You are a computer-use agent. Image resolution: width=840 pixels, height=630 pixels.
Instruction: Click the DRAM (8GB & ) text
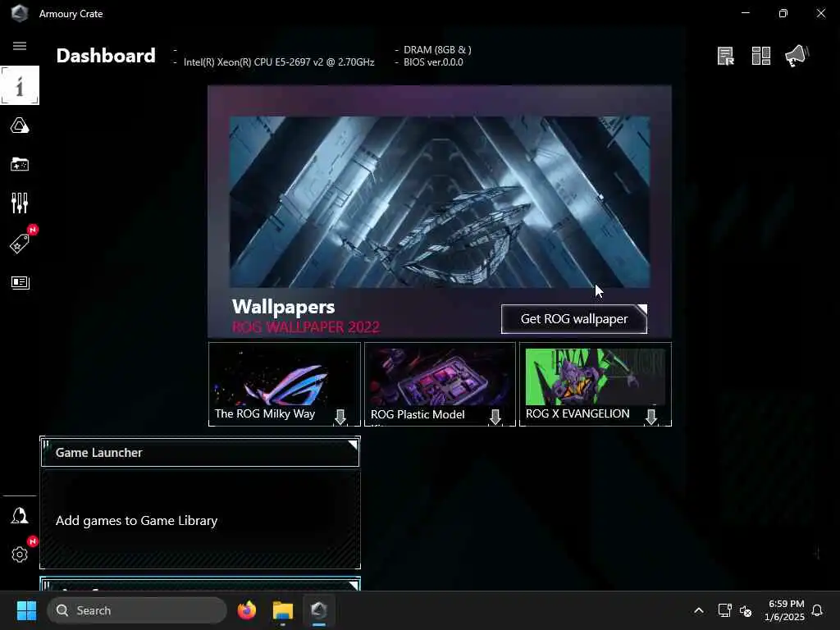tap(437, 50)
